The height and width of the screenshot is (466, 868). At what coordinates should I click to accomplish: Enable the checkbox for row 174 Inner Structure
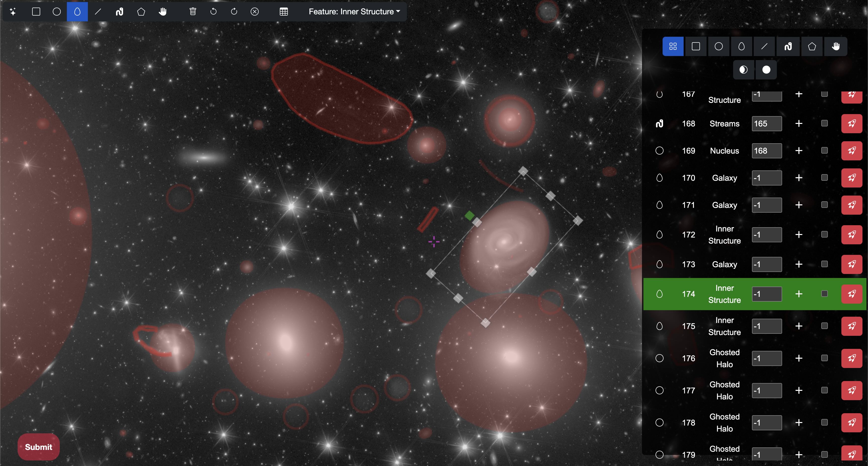click(x=824, y=294)
